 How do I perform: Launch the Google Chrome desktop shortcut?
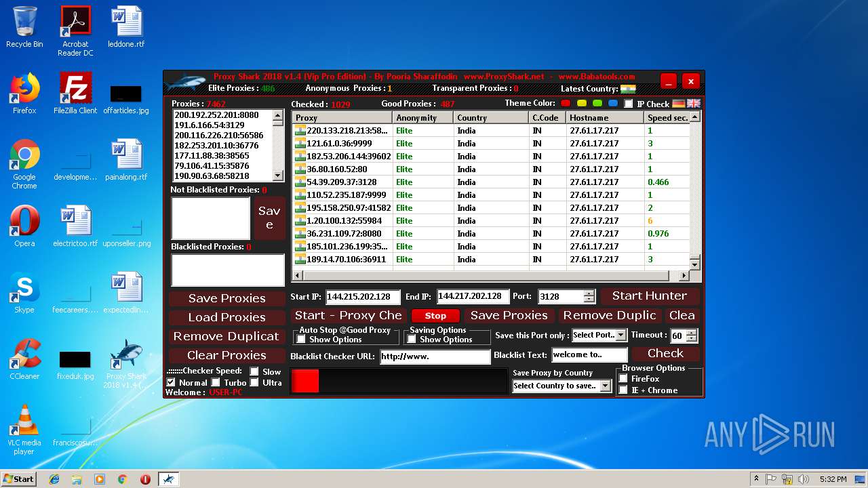(x=24, y=165)
